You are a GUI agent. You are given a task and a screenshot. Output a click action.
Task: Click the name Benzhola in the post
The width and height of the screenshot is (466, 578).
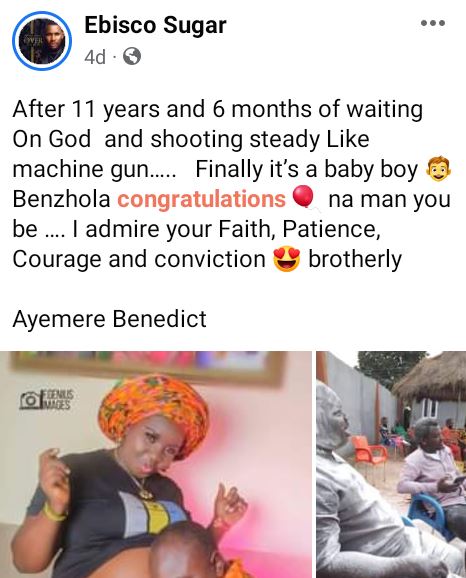point(62,199)
